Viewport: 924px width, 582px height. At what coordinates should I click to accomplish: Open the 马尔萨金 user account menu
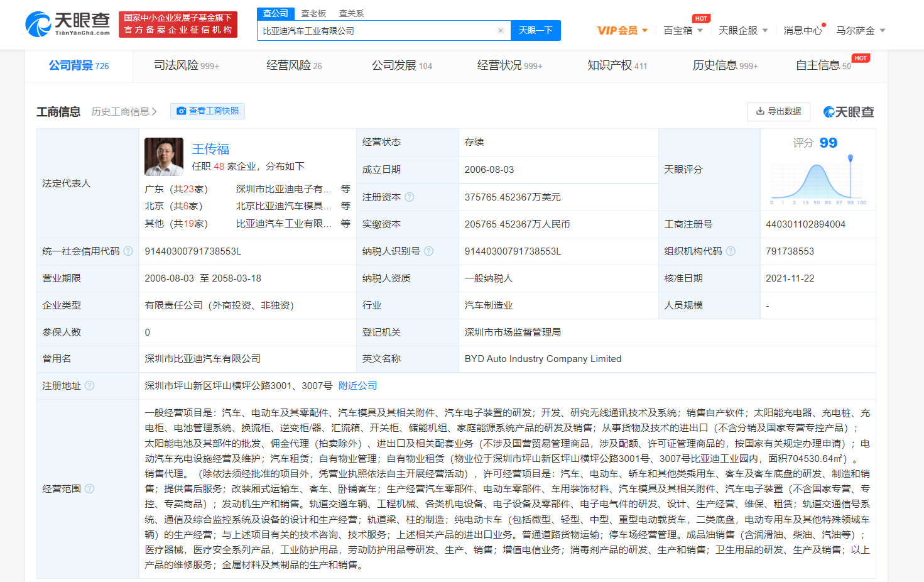click(x=860, y=30)
